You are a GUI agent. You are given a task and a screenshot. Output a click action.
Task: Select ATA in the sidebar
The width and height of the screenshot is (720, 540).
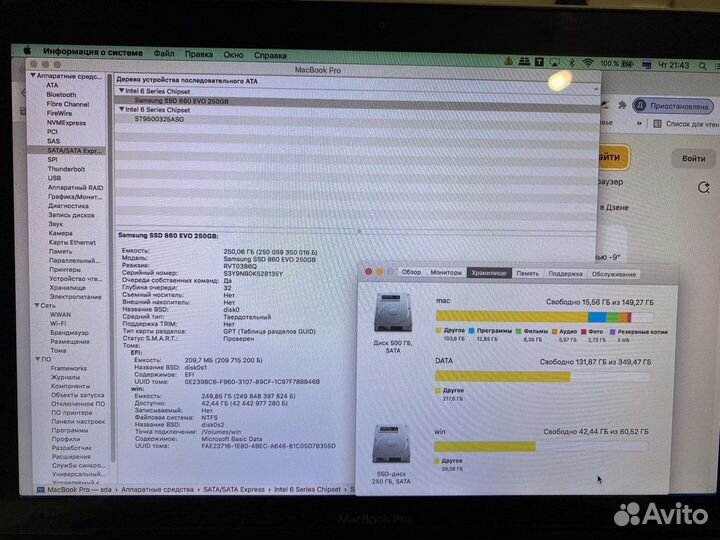pyautogui.click(x=52, y=85)
